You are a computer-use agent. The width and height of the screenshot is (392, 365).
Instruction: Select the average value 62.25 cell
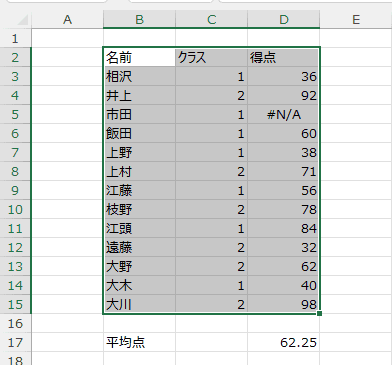(x=284, y=342)
